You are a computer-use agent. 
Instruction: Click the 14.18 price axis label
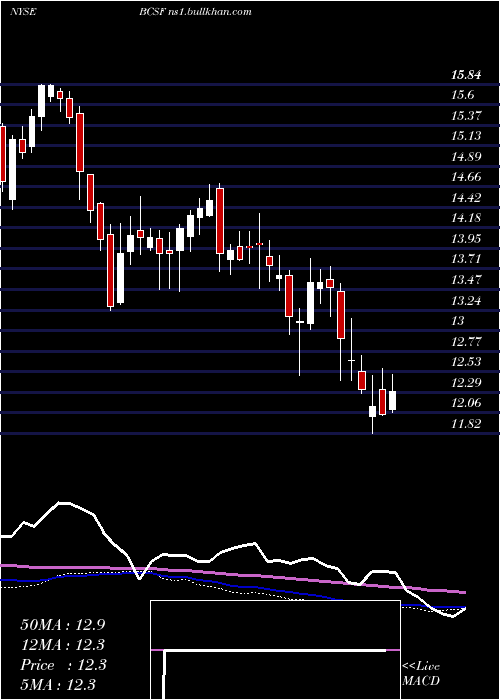[x=466, y=218]
